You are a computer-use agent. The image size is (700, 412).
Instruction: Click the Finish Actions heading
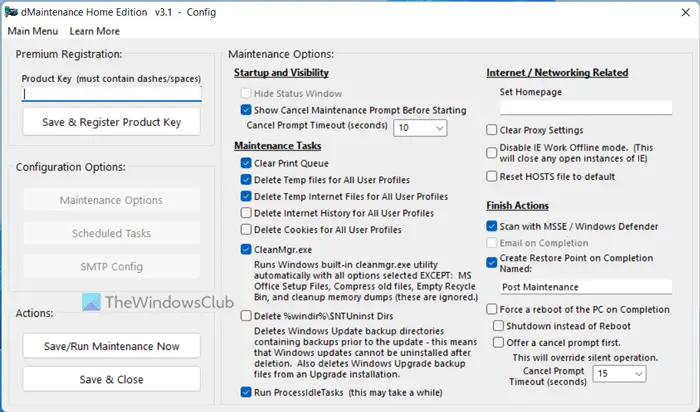pos(517,206)
